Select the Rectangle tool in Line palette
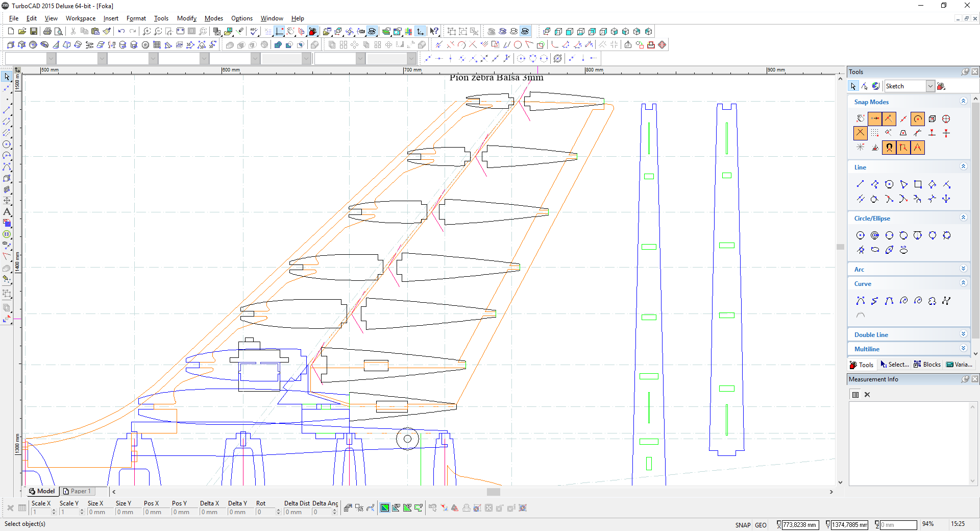The width and height of the screenshot is (980, 531). (918, 184)
